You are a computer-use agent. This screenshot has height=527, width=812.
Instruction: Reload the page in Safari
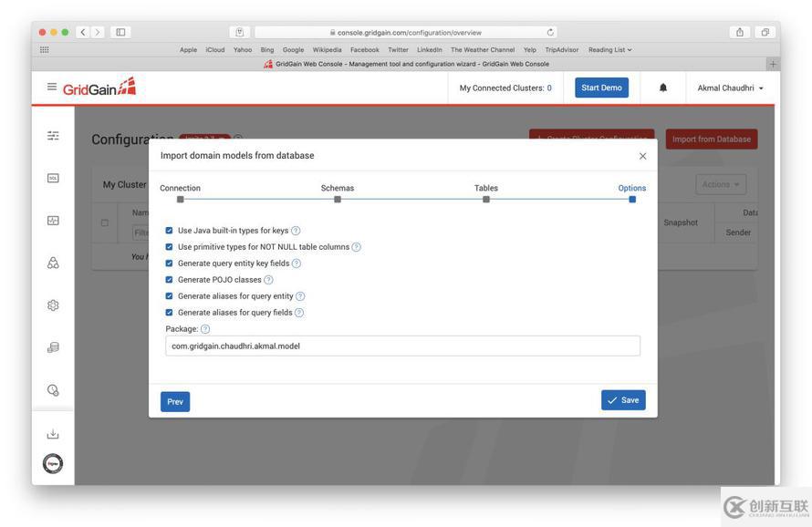coord(550,32)
